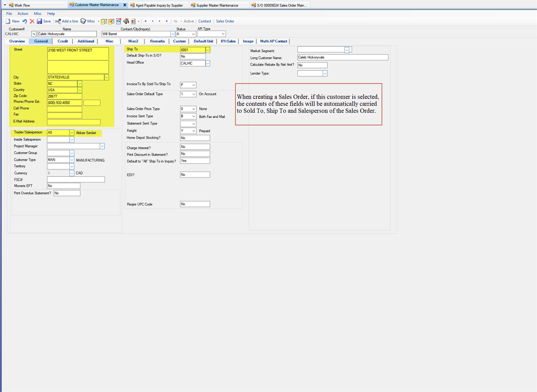Image resolution: width=537 pixels, height=392 pixels.
Task: Open the Action menu
Action: pyautogui.click(x=23, y=13)
